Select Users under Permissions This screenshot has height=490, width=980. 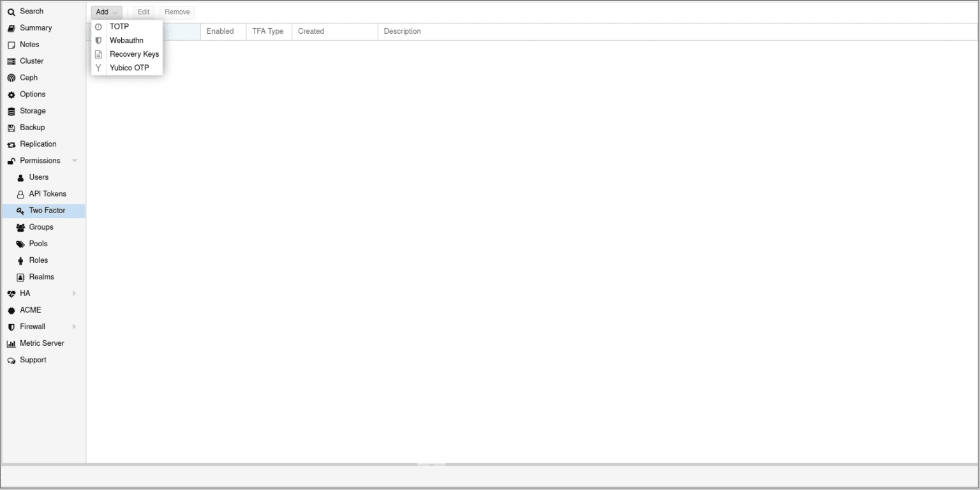(43, 177)
